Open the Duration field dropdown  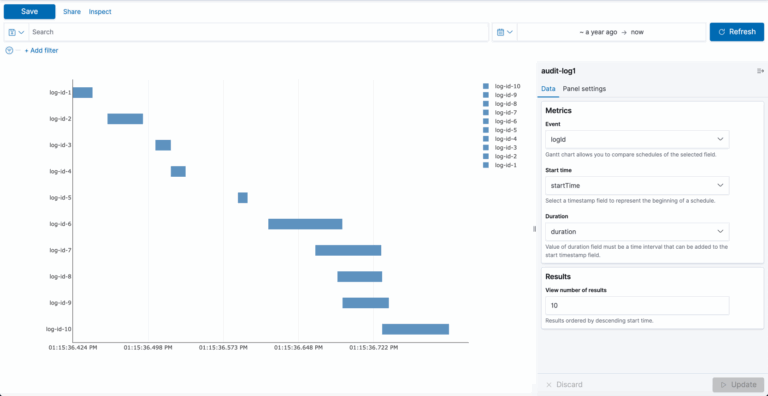637,231
